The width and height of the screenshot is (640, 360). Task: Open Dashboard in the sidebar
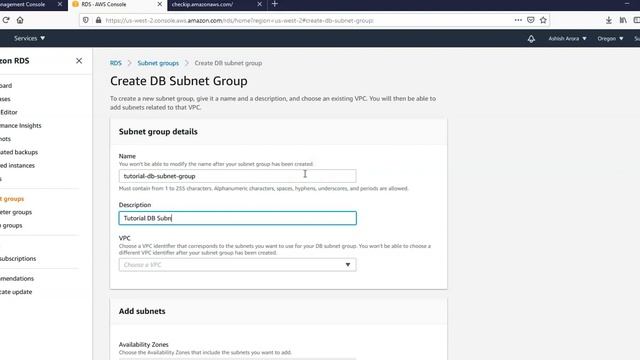tap(6, 86)
